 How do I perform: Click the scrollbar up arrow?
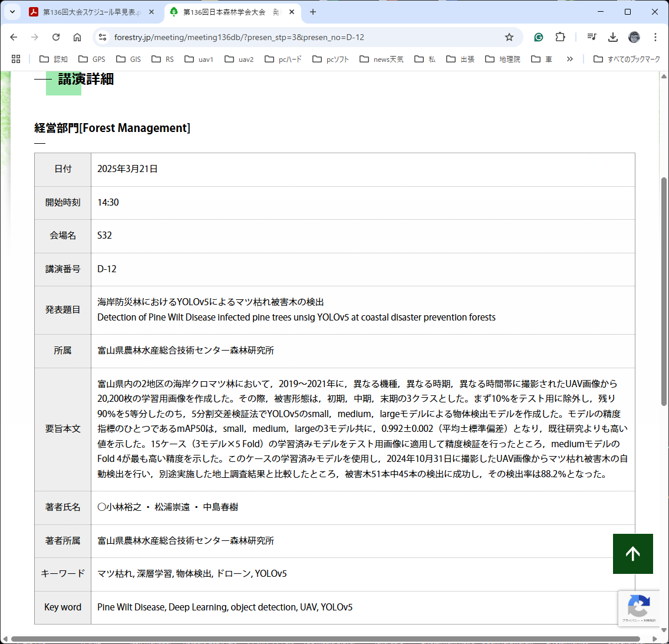(x=664, y=77)
